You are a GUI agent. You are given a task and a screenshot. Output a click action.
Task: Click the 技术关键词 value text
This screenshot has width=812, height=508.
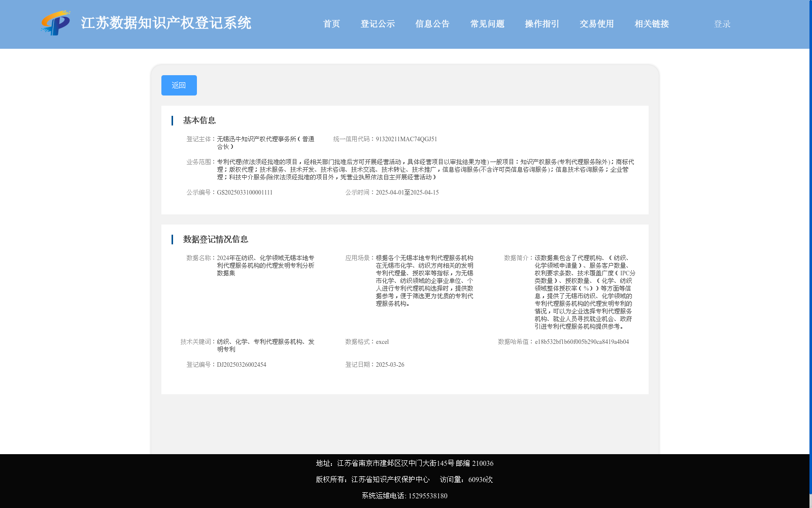pyautogui.click(x=265, y=345)
